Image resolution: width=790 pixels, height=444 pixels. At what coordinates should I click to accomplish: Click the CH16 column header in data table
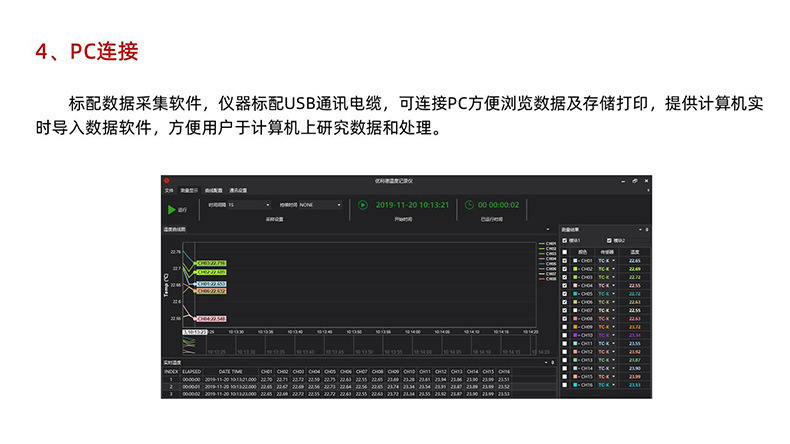click(504, 371)
